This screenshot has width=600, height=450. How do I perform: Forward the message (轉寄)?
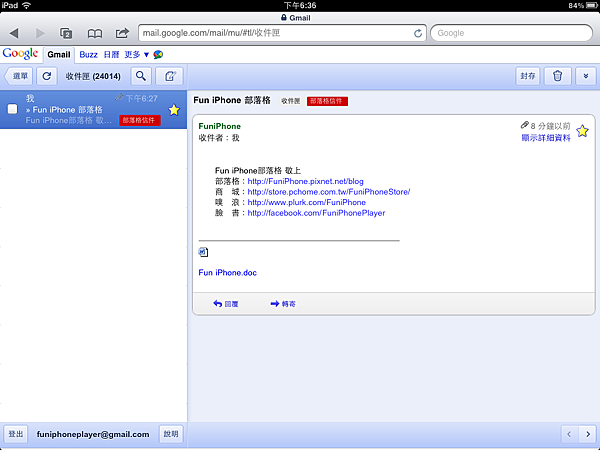pos(283,304)
